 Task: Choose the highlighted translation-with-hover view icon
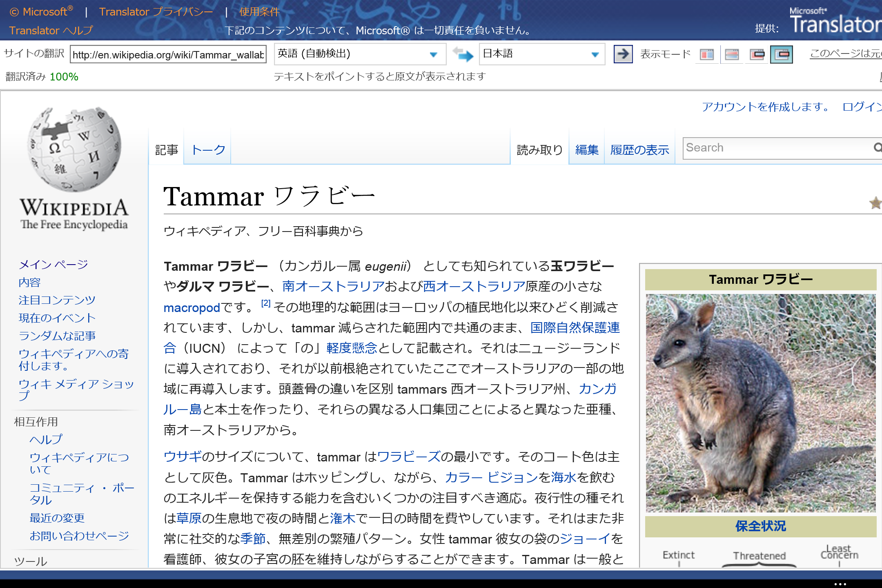[x=782, y=54]
